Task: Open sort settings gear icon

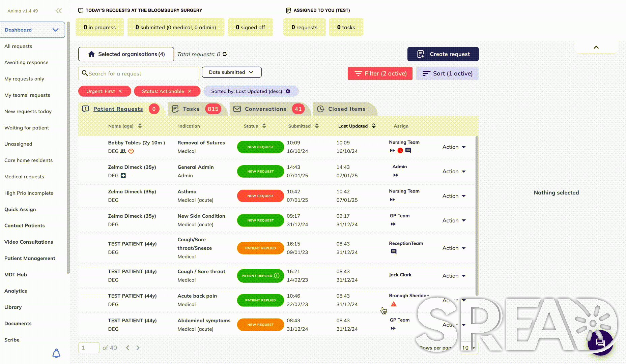Action: [x=288, y=91]
